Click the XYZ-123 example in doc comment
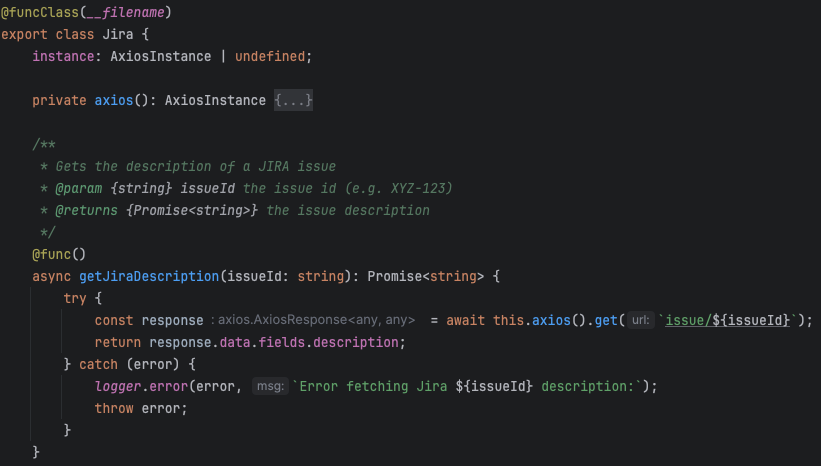The height and width of the screenshot is (466, 821). (417, 188)
